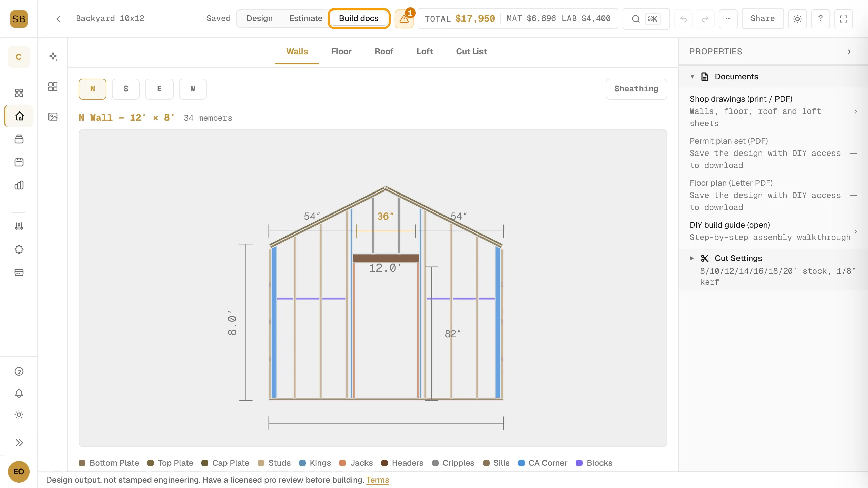This screenshot has height=488, width=868.
Task: Click the Build docs button
Action: 359,18
